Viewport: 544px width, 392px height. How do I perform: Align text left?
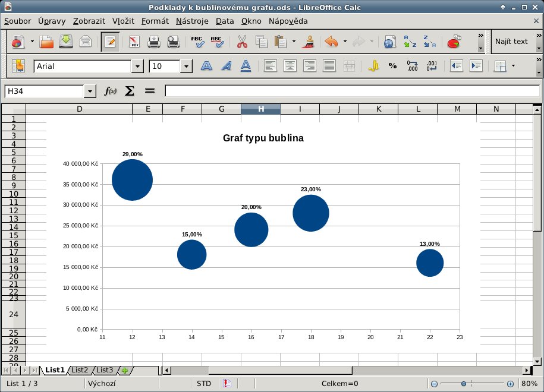point(271,66)
